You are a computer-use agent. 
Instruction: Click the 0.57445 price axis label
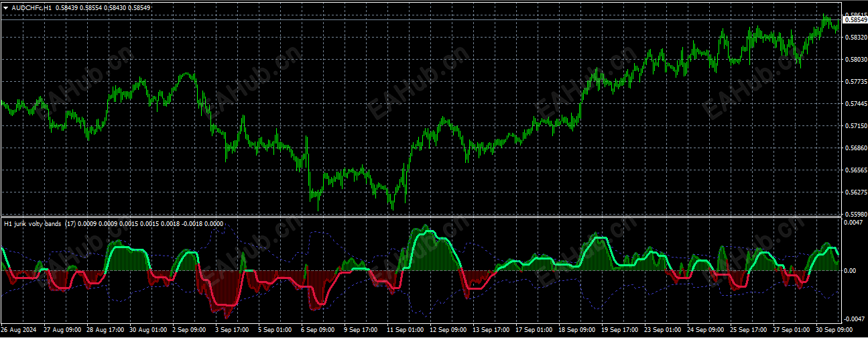(855, 104)
